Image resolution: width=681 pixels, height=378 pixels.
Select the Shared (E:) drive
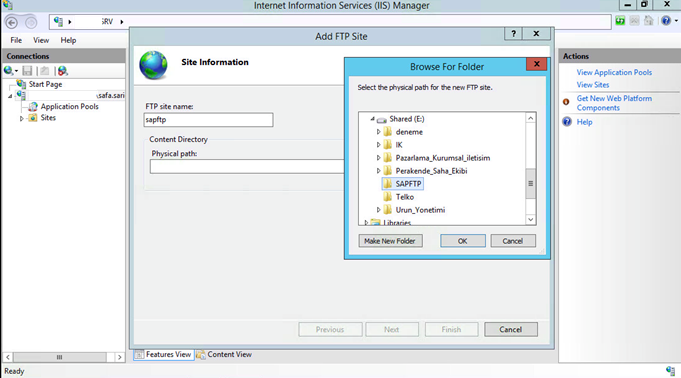tap(407, 119)
